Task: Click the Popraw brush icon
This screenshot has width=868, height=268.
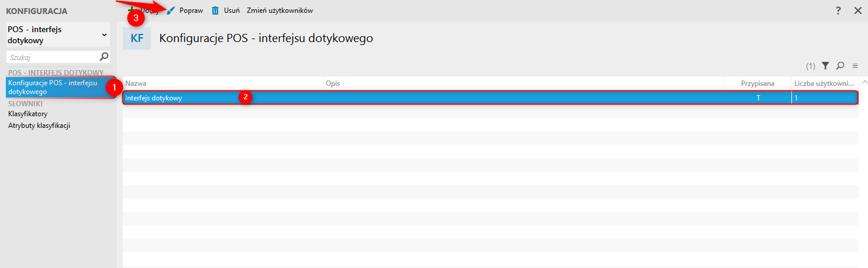Action: coord(171,11)
